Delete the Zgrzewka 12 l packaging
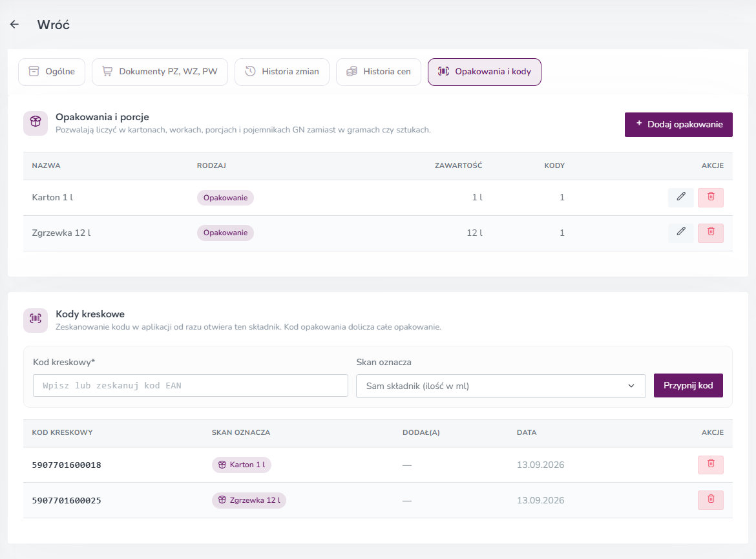 (x=711, y=233)
